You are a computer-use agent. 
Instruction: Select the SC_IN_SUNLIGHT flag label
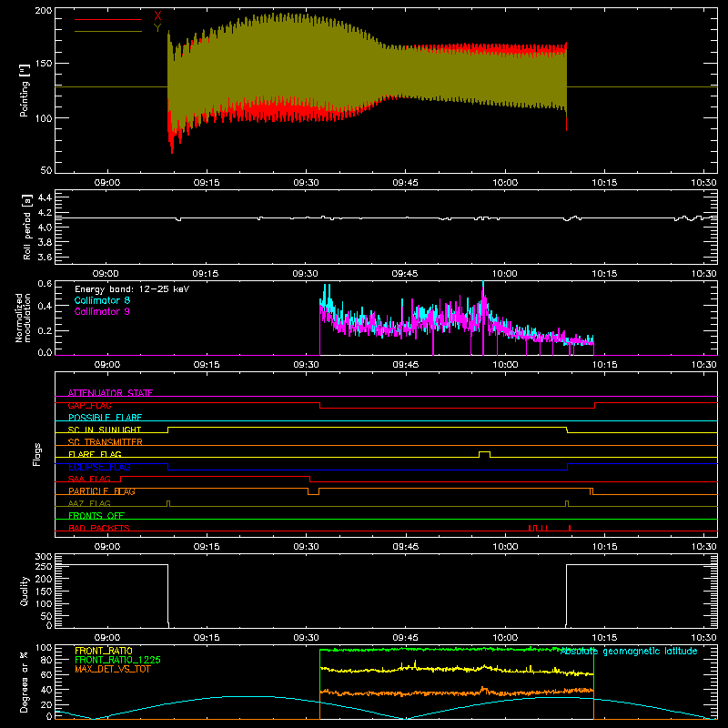pyautogui.click(x=105, y=430)
